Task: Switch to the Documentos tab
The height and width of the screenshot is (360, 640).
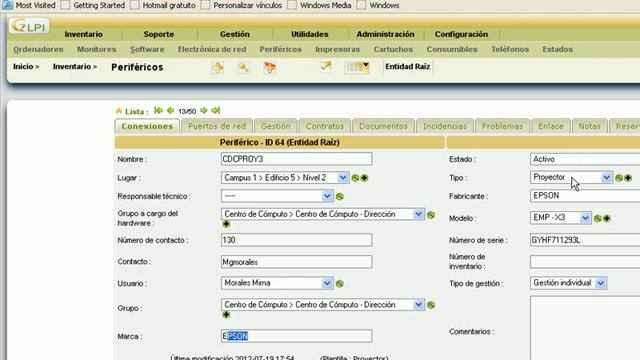Action: [383, 126]
